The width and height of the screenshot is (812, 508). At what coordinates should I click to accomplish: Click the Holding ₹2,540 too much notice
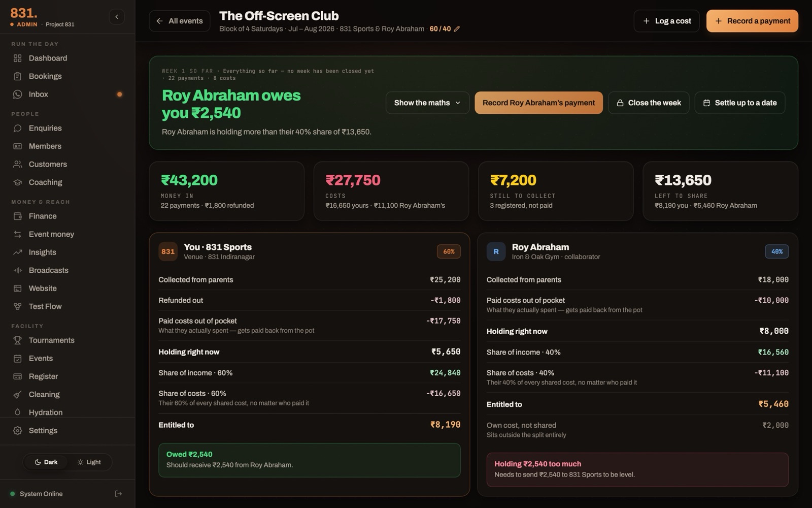[x=637, y=469]
